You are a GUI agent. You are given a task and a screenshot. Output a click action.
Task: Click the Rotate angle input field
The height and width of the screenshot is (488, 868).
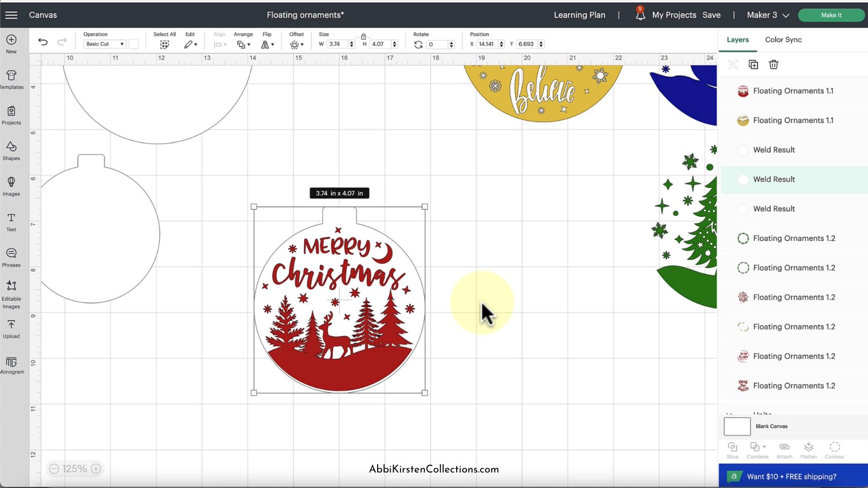point(437,44)
